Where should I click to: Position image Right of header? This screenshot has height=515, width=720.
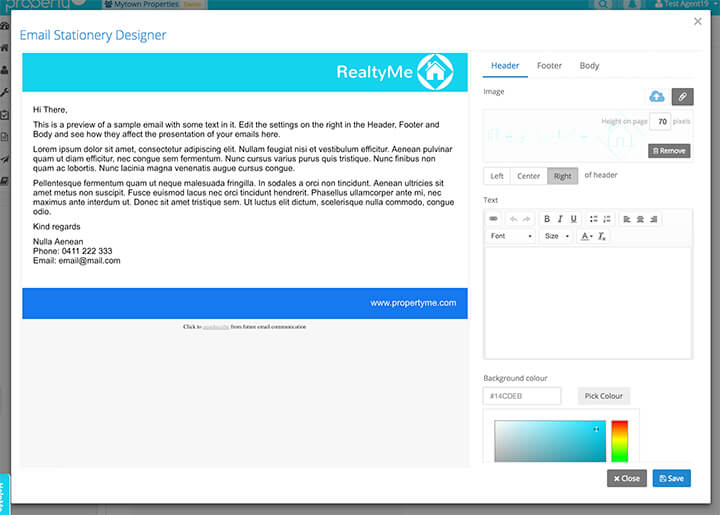(x=562, y=176)
